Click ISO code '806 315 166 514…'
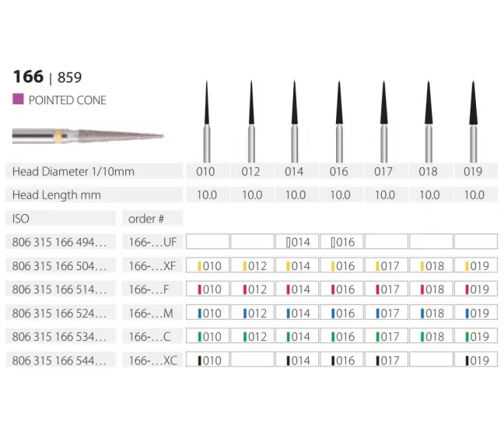The height and width of the screenshot is (428, 504). click(59, 289)
